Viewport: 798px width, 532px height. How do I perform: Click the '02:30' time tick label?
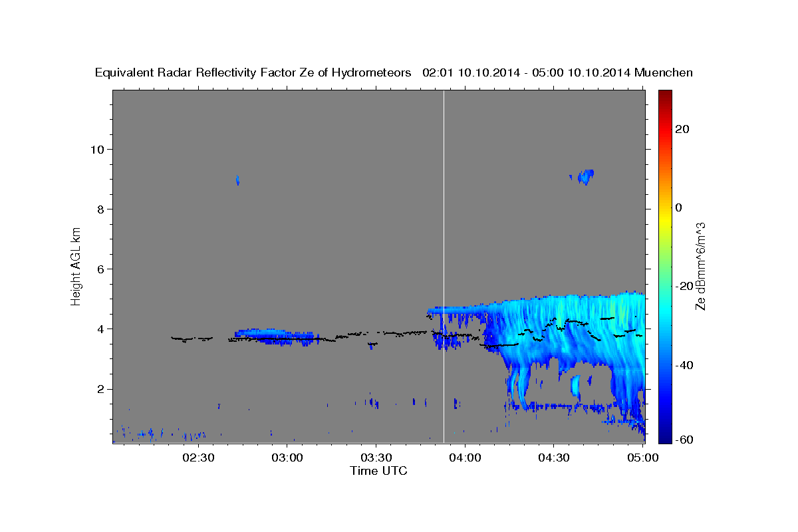[199, 458]
